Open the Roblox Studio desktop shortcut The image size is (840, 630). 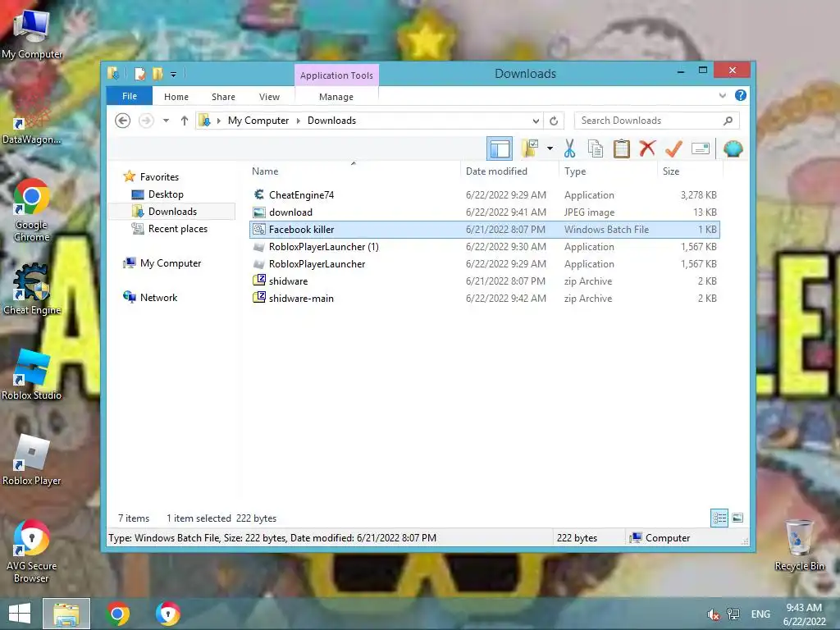32,374
